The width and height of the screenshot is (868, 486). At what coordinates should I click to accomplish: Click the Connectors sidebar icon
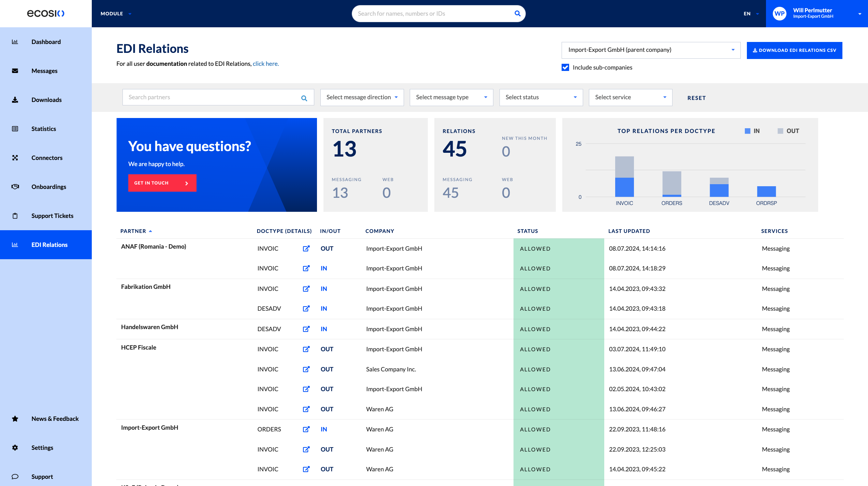pyautogui.click(x=15, y=158)
